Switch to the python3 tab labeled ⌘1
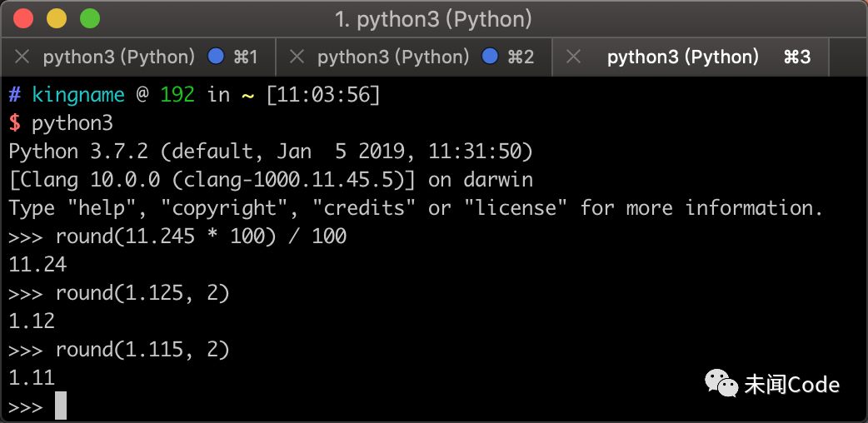 click(x=118, y=57)
